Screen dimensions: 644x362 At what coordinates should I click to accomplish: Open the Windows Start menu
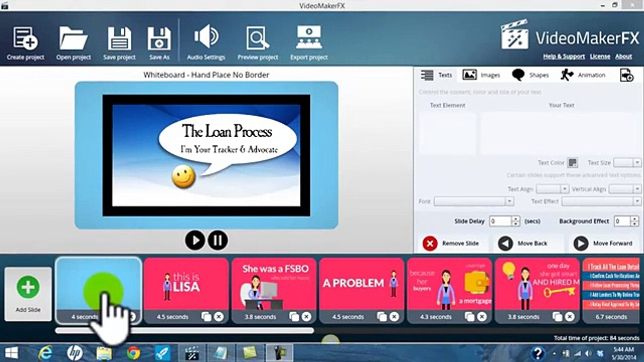click(12, 353)
